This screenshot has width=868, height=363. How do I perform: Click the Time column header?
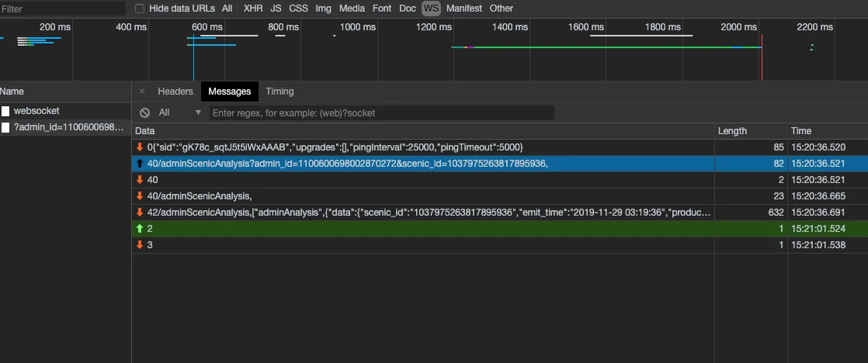[801, 131]
